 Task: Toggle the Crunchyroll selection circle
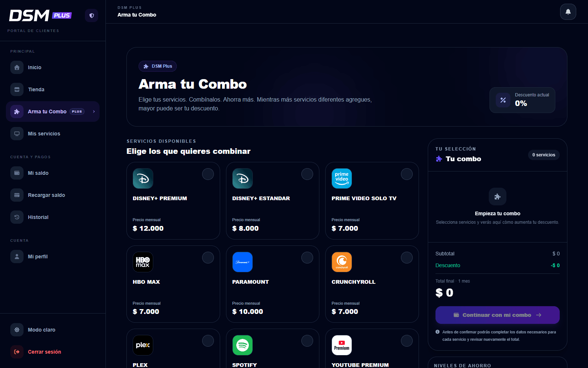[x=407, y=258]
